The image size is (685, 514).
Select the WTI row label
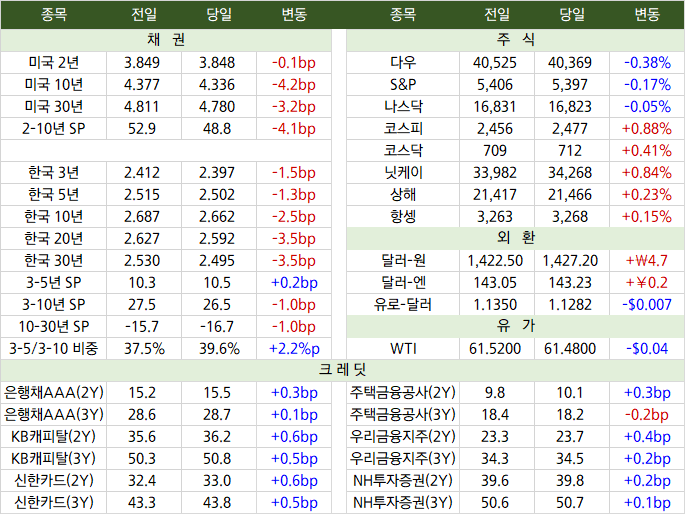[x=403, y=348]
